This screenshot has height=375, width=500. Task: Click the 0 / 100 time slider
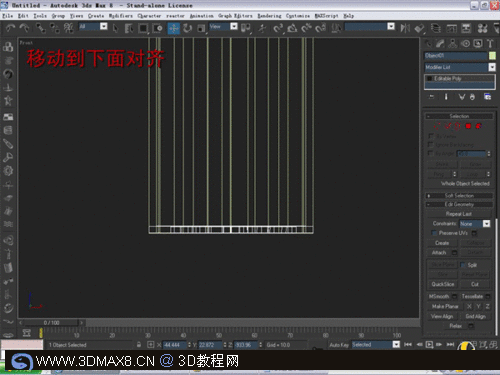pyautogui.click(x=51, y=322)
